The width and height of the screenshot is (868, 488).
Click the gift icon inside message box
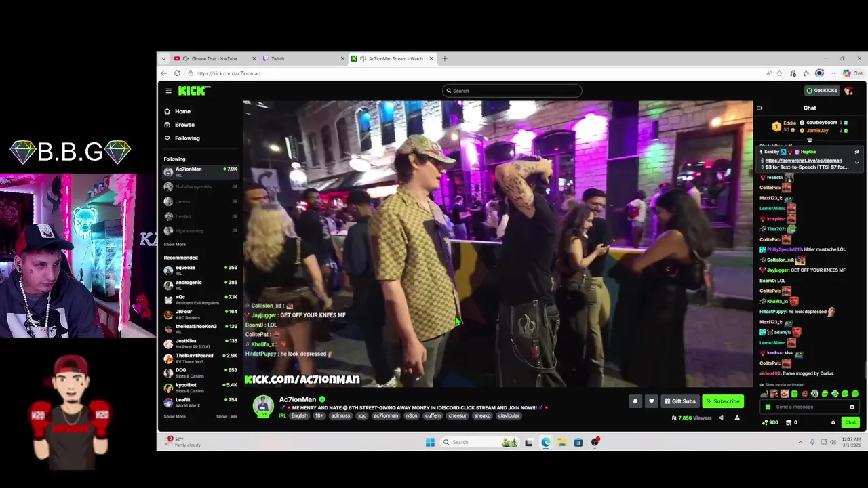(768, 407)
